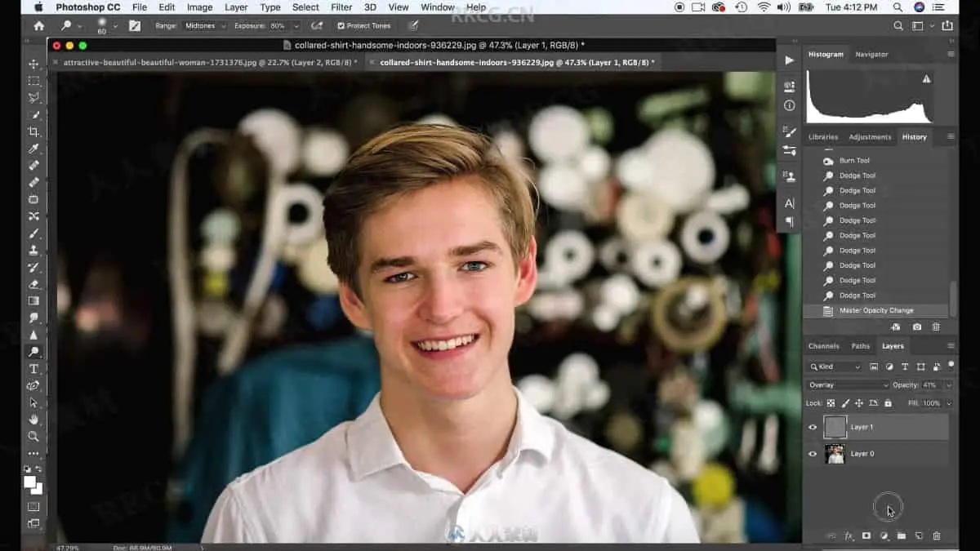This screenshot has height=551, width=980.
Task: Delete current history state
Action: 937,327
